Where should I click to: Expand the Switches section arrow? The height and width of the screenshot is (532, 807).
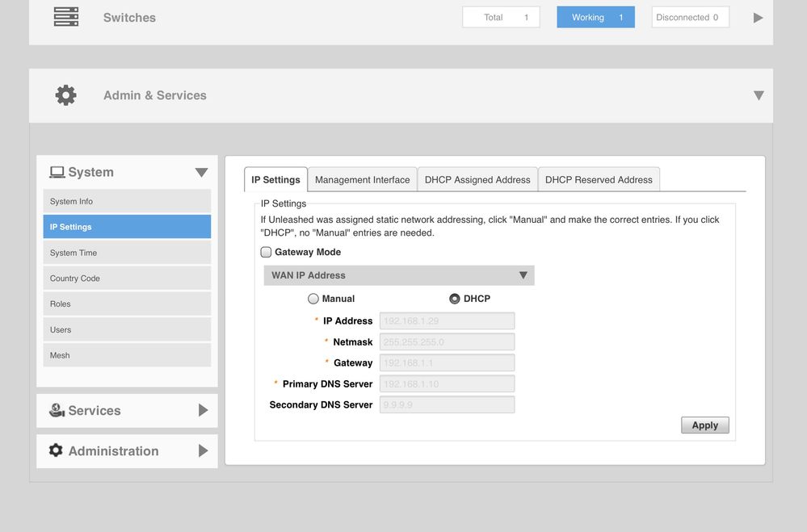tap(758, 18)
